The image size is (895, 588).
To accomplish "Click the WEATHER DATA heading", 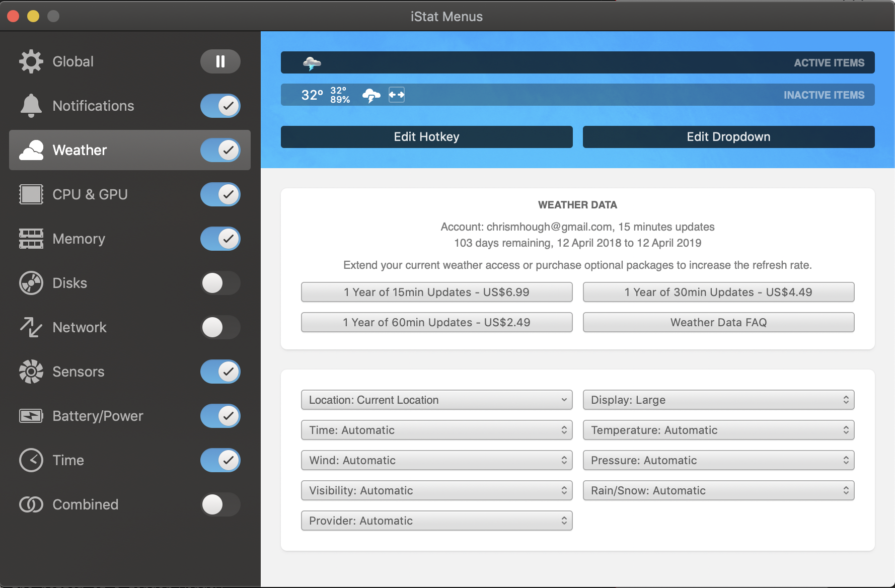I will pos(578,205).
